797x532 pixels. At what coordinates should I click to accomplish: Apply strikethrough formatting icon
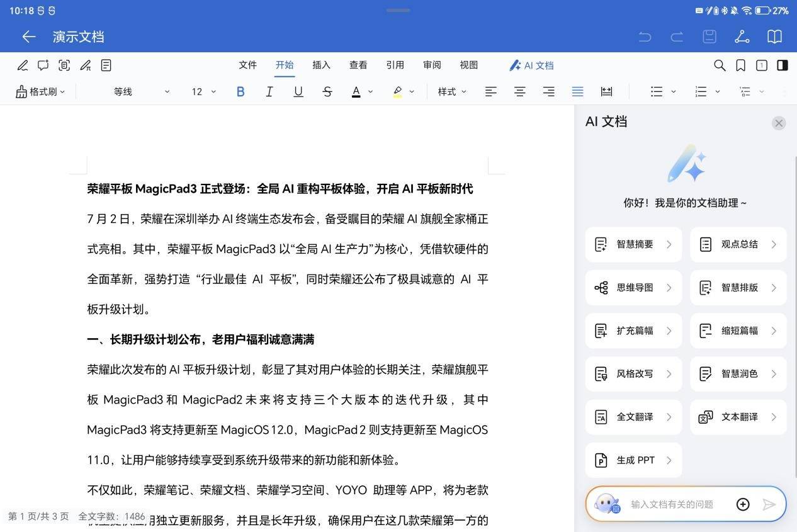pyautogui.click(x=327, y=92)
